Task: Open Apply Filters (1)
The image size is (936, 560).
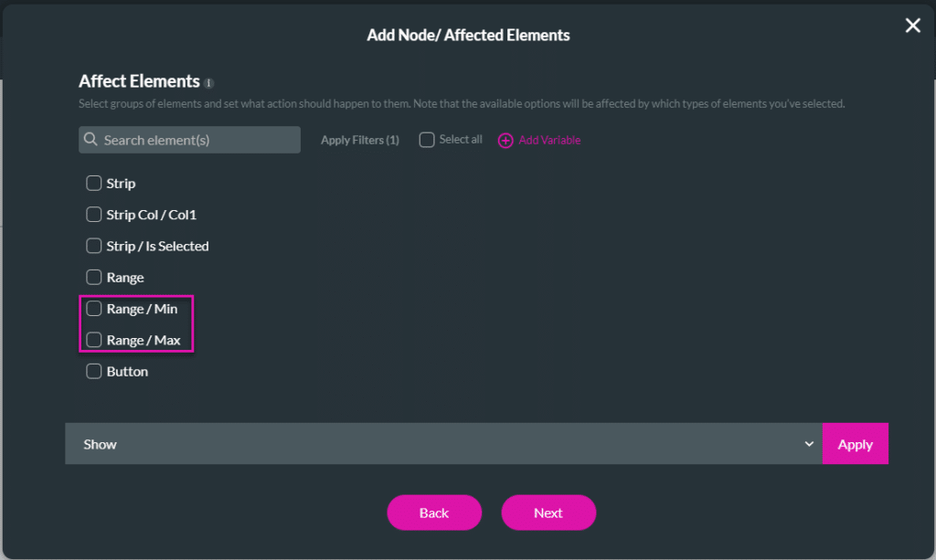Action: [x=360, y=141]
